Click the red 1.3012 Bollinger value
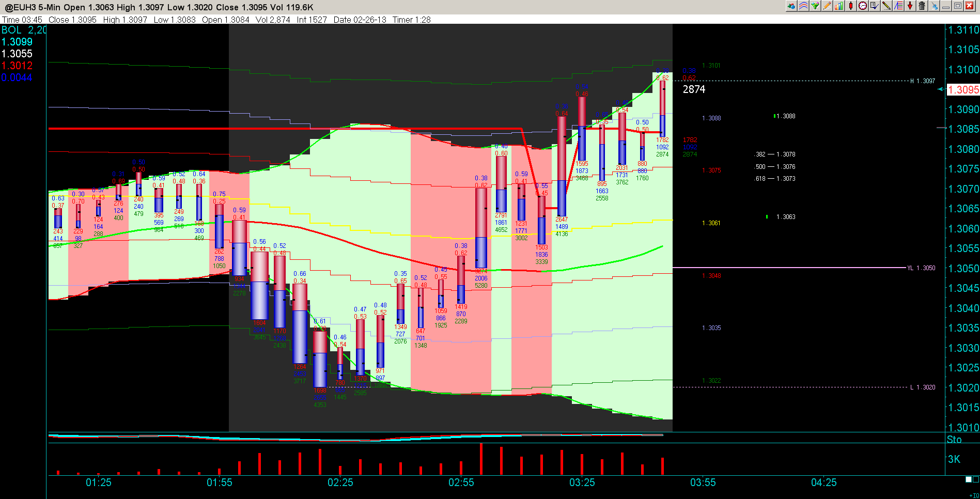Image resolution: width=980 pixels, height=499 pixels. [x=17, y=66]
